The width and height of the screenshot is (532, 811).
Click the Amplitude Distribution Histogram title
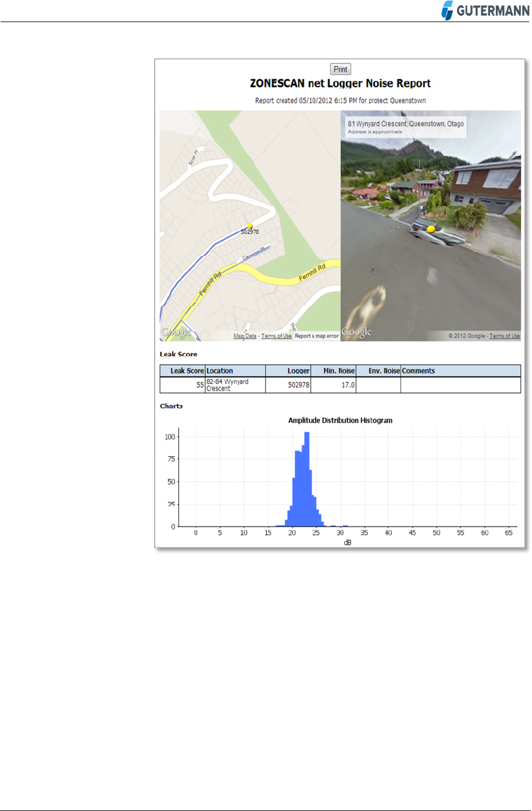[340, 420]
